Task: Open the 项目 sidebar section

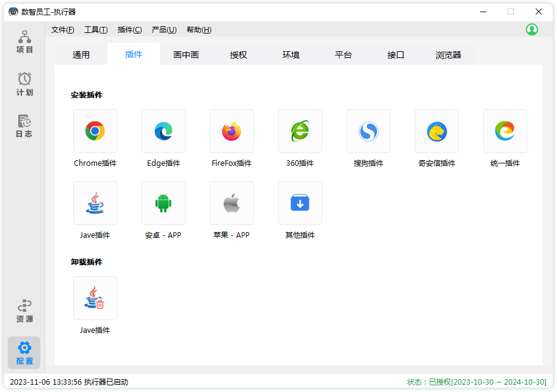Action: 24,42
